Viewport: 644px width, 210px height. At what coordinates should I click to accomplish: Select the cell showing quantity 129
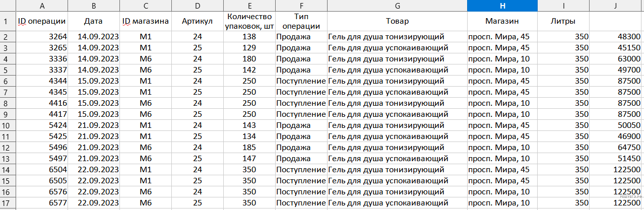click(249, 48)
